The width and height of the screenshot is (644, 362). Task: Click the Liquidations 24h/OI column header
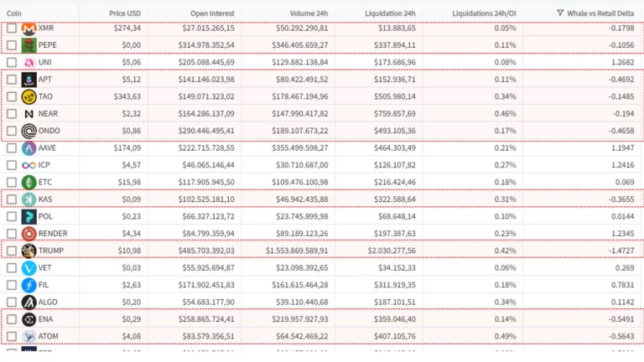pos(484,13)
